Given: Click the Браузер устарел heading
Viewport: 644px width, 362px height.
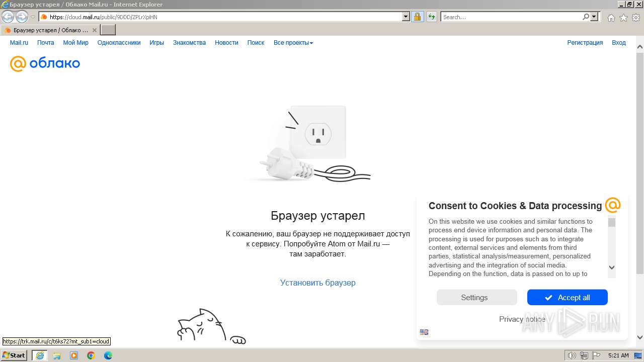Looking at the screenshot, I should pos(317,216).
